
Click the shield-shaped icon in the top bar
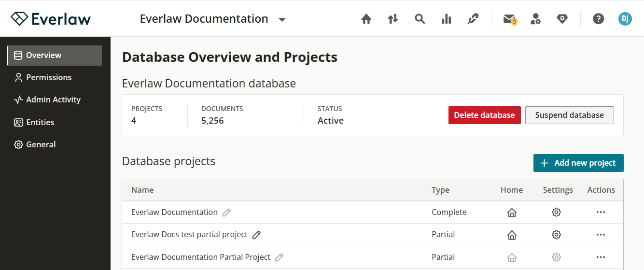562,19
